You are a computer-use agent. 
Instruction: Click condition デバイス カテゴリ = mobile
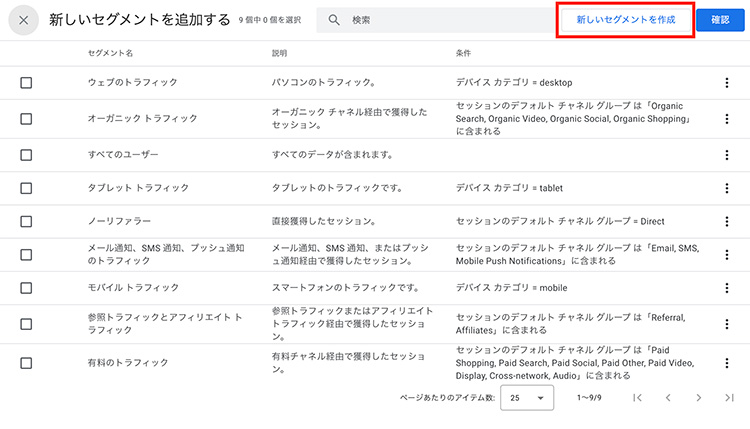pyautogui.click(x=511, y=287)
